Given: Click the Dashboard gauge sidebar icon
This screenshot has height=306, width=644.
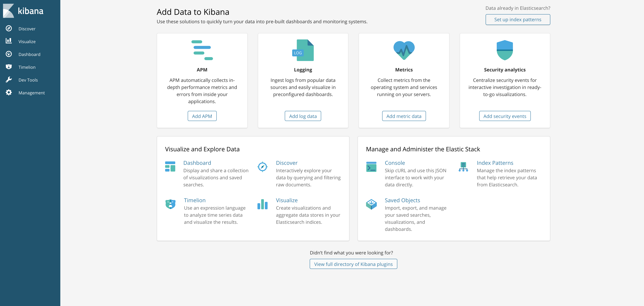Looking at the screenshot, I should (9, 54).
